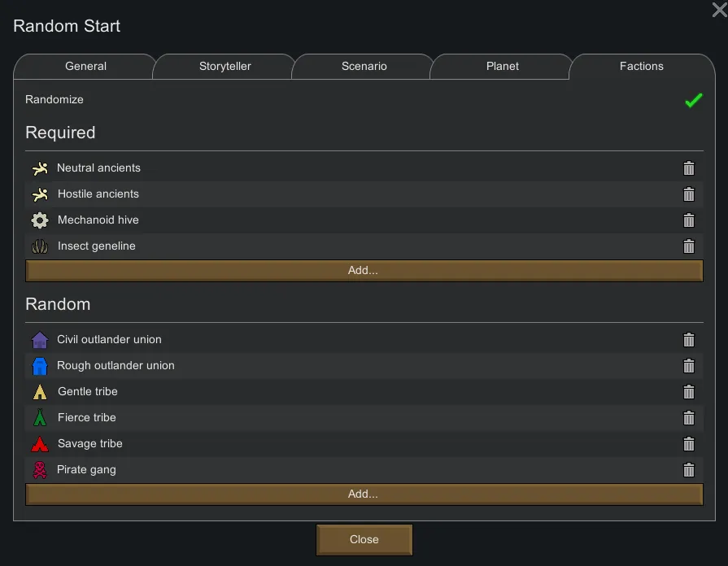This screenshot has height=566, width=728.
Task: Remove the Pirate gang faction
Action: click(689, 470)
